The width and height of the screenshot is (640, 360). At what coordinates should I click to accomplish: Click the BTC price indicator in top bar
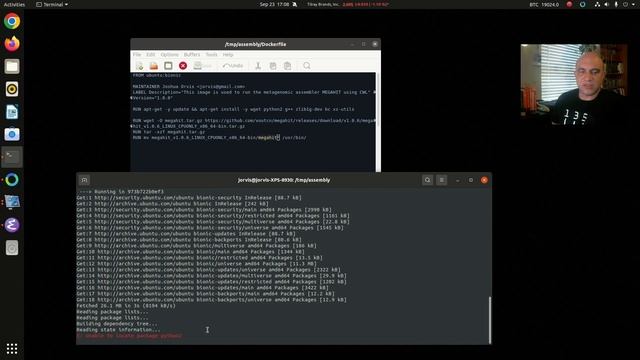click(544, 4)
